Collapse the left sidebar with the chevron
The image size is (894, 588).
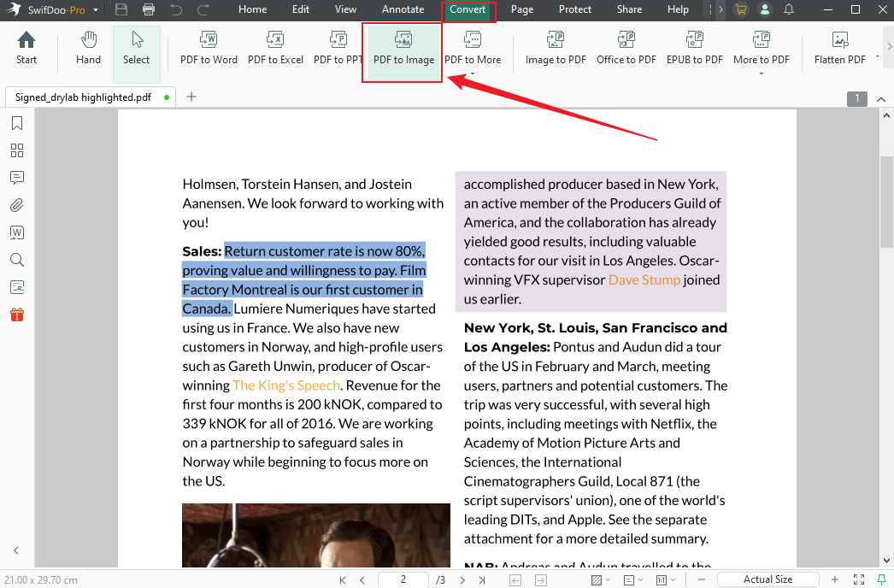tap(15, 550)
